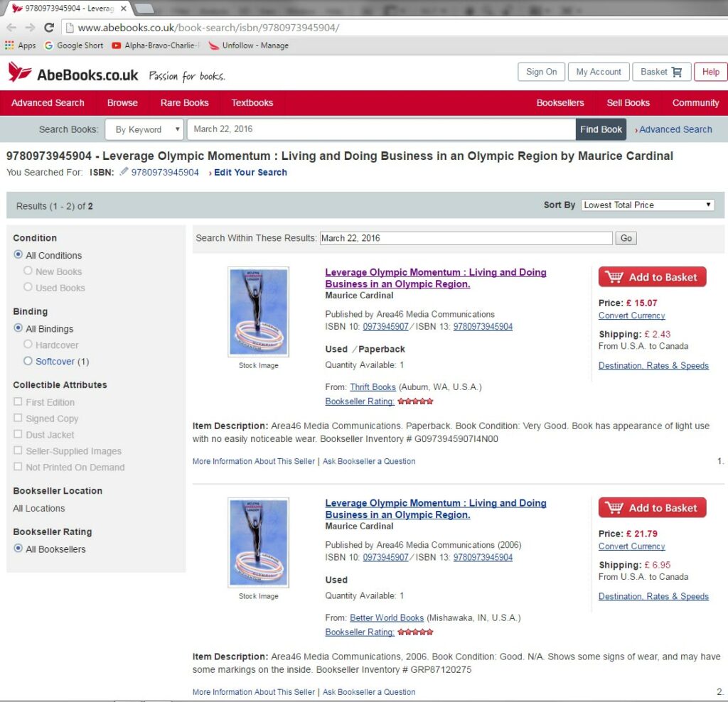Select the All Conditions radio button
The height and width of the screenshot is (702, 728).
click(18, 254)
